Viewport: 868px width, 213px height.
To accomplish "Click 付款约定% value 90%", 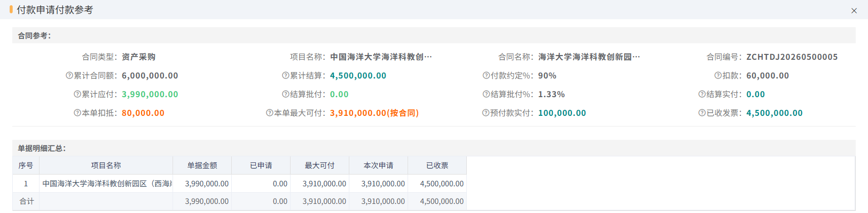I will pos(548,76).
